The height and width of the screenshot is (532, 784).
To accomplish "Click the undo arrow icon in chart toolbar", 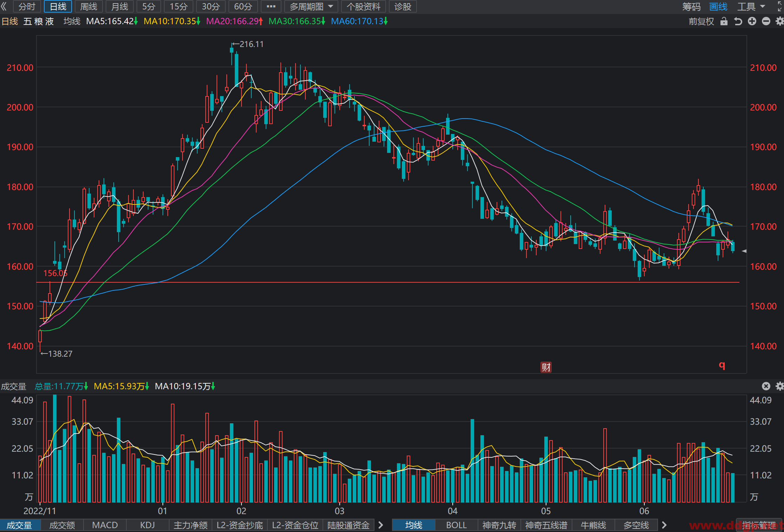I will pos(738,21).
